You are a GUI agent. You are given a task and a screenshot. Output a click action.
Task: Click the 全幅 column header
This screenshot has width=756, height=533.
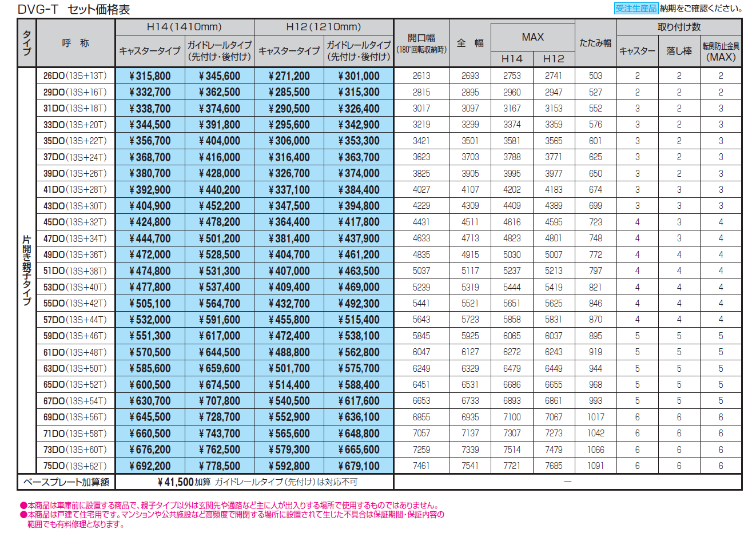point(469,43)
